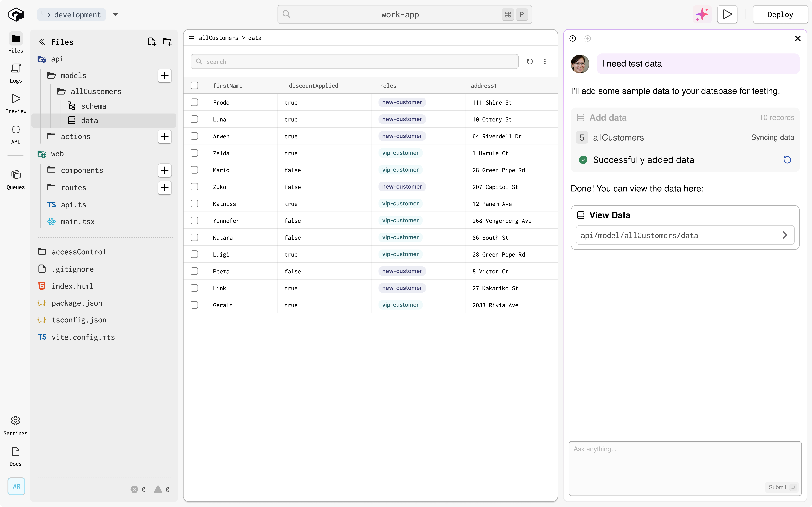This screenshot has height=507, width=812.
Task: Click the new folder icon in Files panel
Action: [167, 42]
